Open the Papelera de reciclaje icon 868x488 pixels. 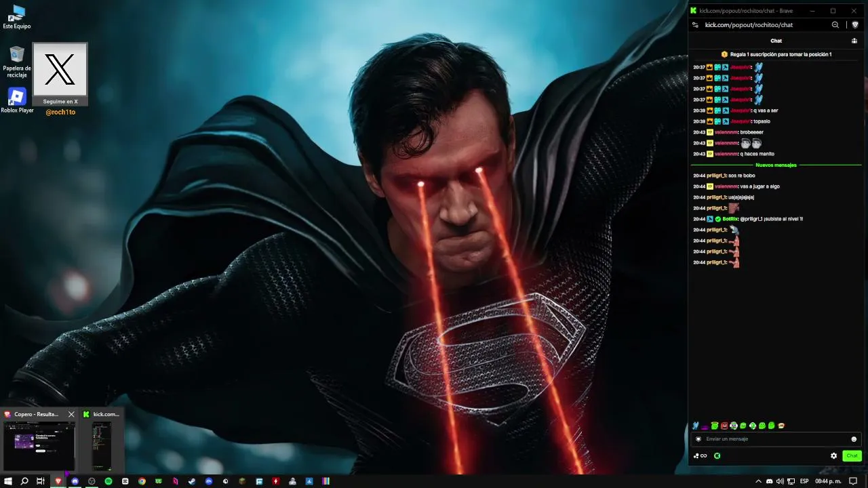point(17,62)
